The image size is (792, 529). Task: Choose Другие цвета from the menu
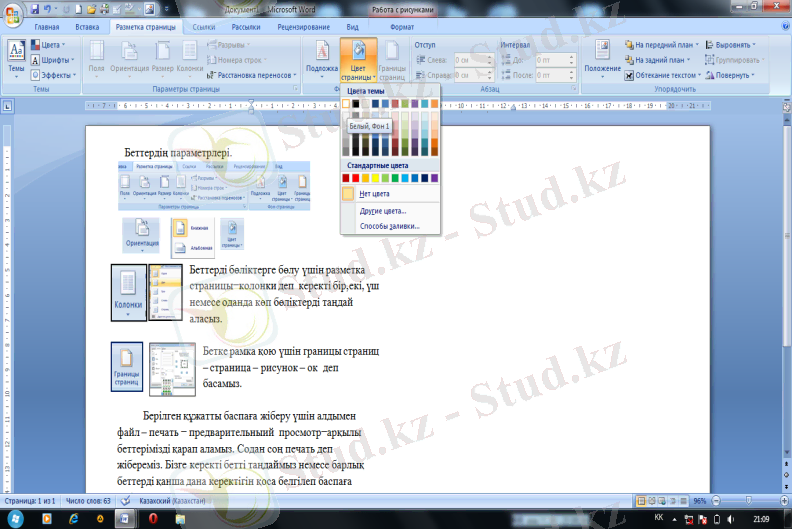382,211
